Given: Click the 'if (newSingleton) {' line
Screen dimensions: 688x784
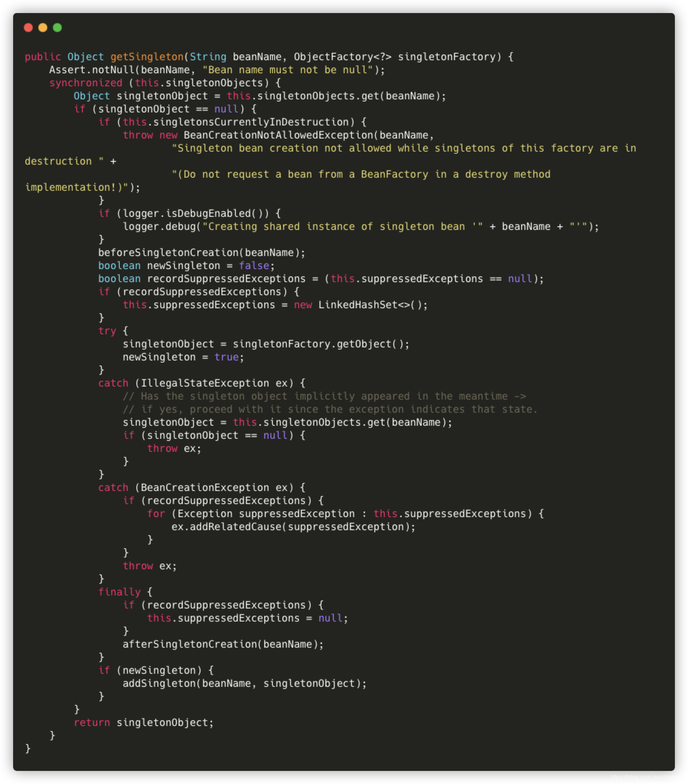Looking at the screenshot, I should point(156,670).
